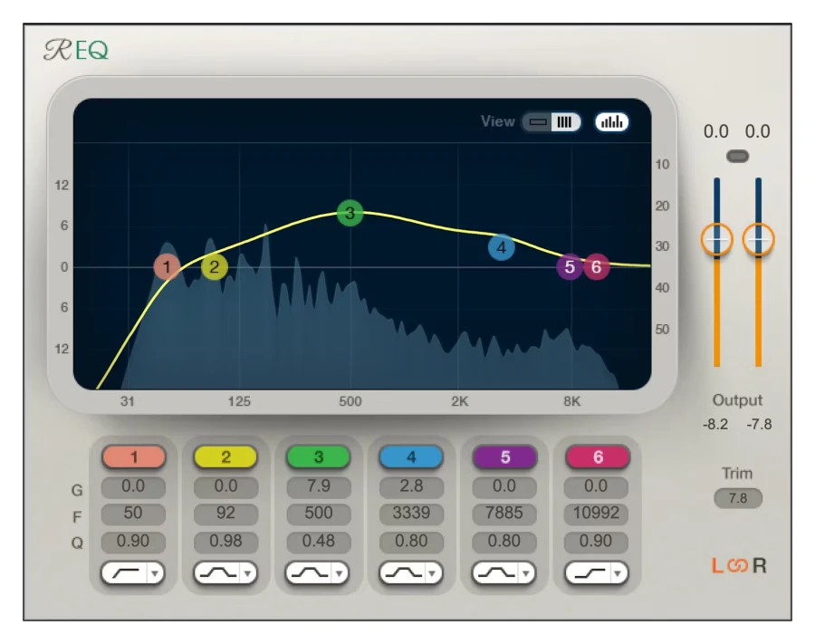Click band 6 Q field
The height and width of the screenshot is (644, 815).
[x=596, y=541]
